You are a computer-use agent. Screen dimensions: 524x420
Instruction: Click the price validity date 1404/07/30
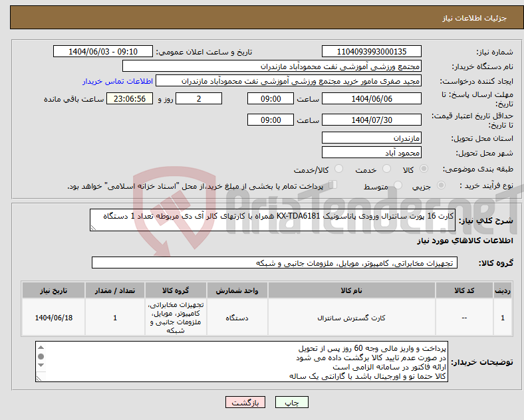click(372, 120)
